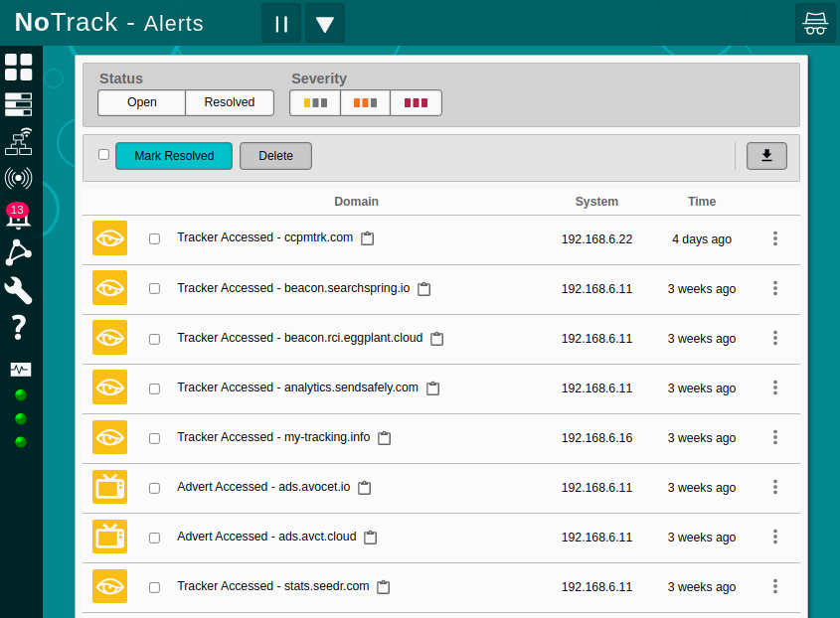Click the topmost green status indicator in the sidebar

20,395
